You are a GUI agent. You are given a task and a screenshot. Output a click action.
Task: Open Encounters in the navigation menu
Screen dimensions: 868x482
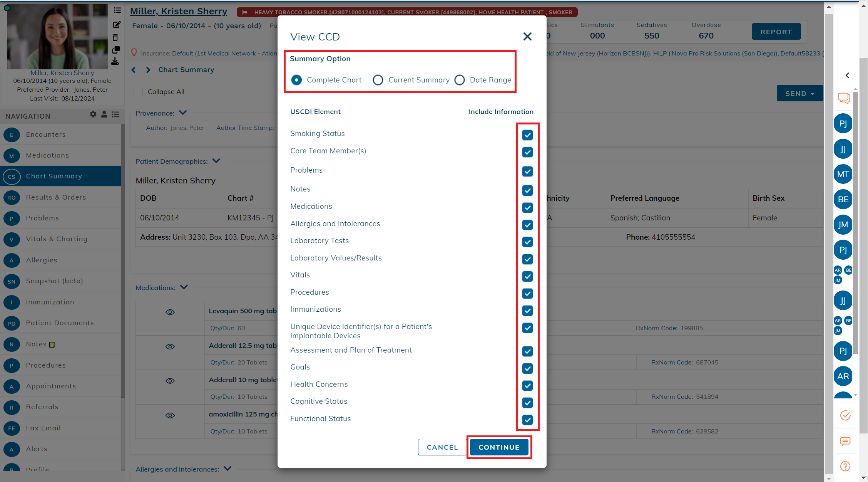(46, 134)
